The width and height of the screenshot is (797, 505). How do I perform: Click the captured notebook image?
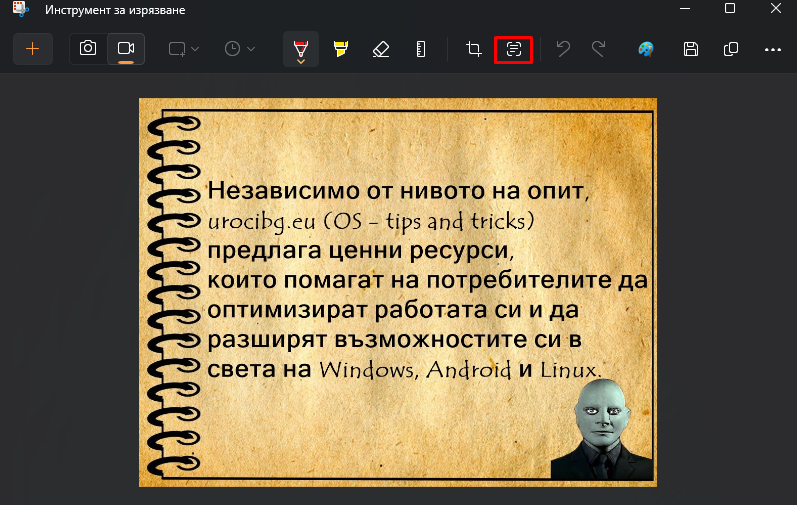[398, 293]
